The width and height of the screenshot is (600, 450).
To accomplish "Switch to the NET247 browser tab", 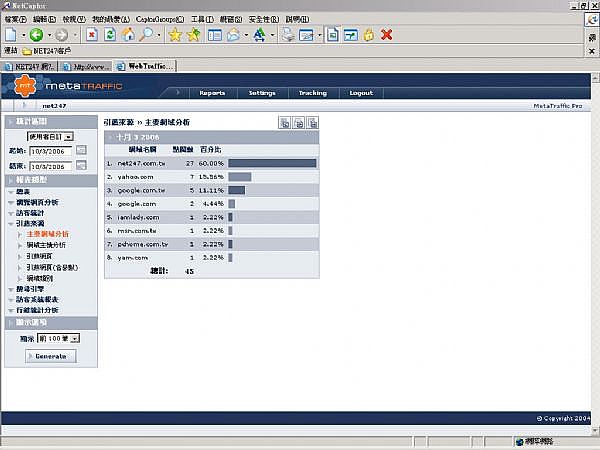I will pos(30,67).
